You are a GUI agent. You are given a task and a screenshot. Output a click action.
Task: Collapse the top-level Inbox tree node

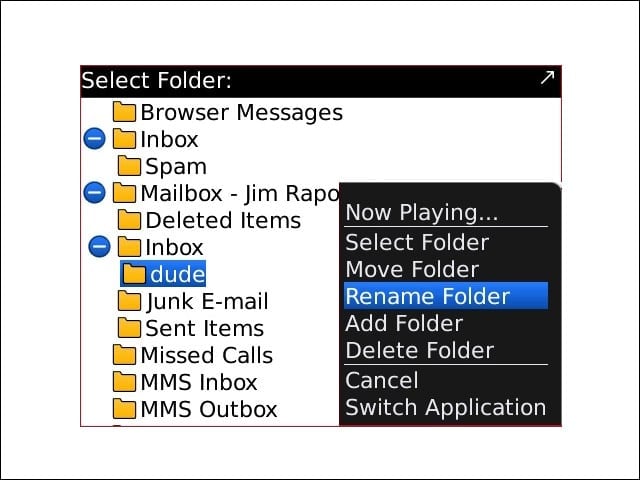pyautogui.click(x=94, y=138)
